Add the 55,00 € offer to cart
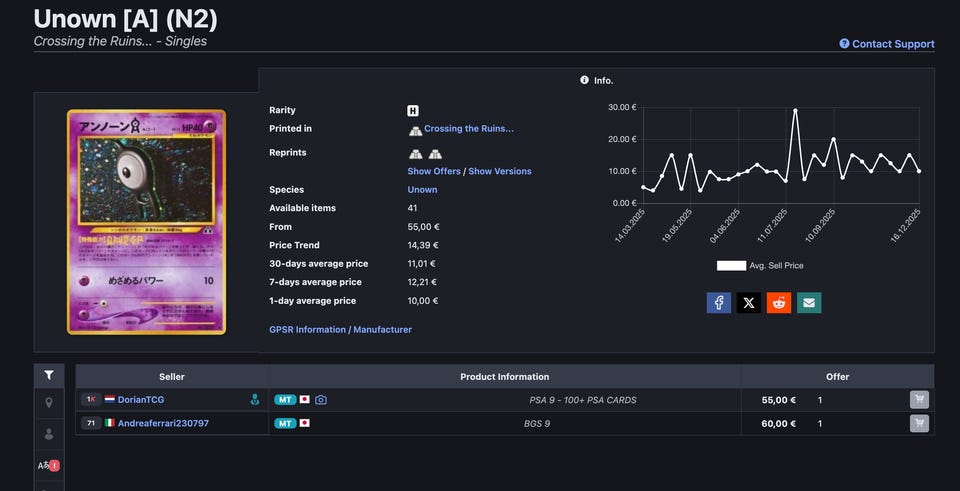This screenshot has width=960, height=491. [919, 400]
